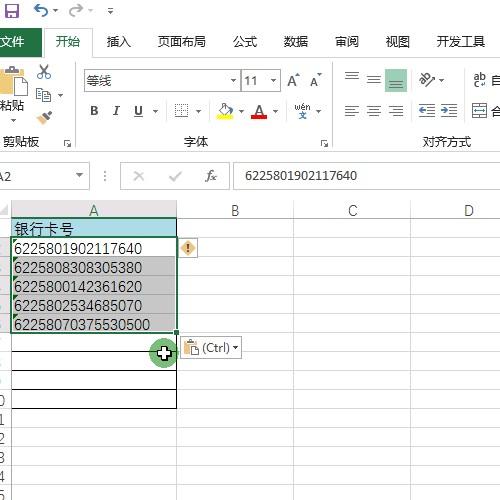Screen dimensions: 500x500
Task: Switch to the 公式 (Formulas) tab
Action: pos(245,42)
